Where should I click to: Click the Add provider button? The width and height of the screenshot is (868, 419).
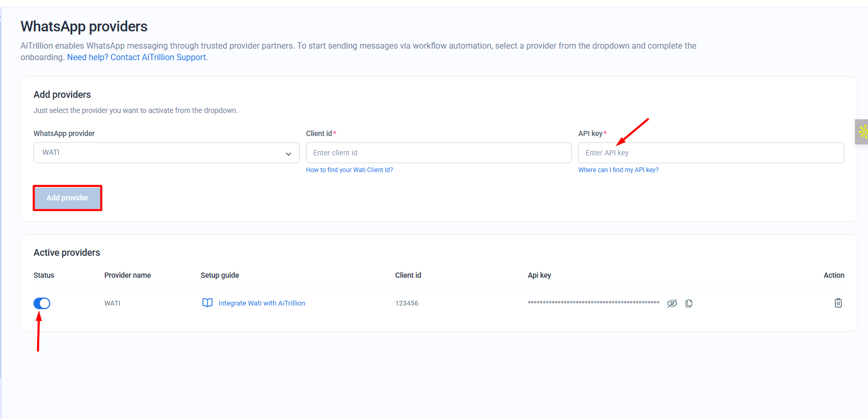[x=67, y=198]
